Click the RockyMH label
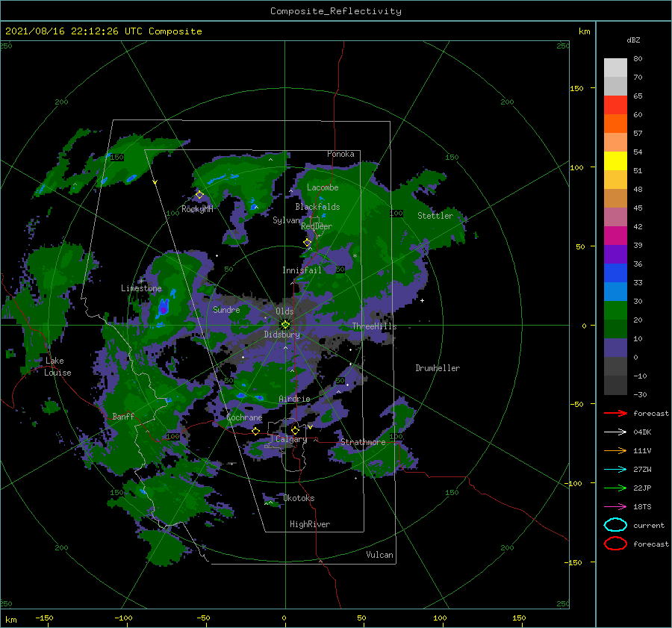The width and height of the screenshot is (672, 628). click(x=197, y=209)
